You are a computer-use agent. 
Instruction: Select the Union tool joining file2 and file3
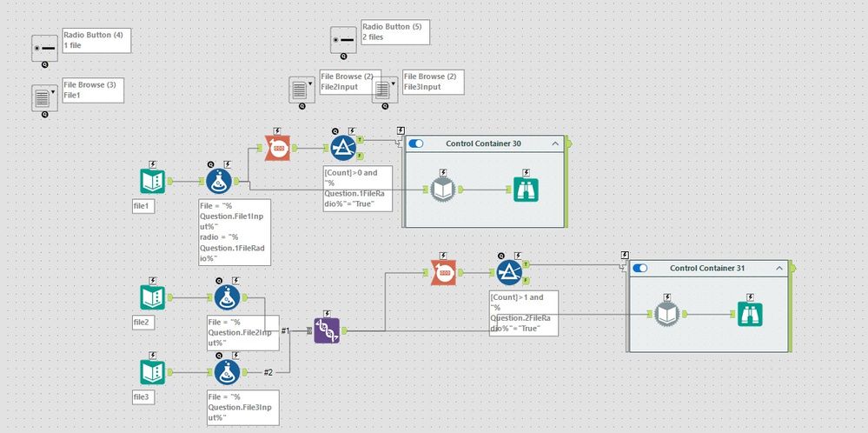click(x=327, y=330)
